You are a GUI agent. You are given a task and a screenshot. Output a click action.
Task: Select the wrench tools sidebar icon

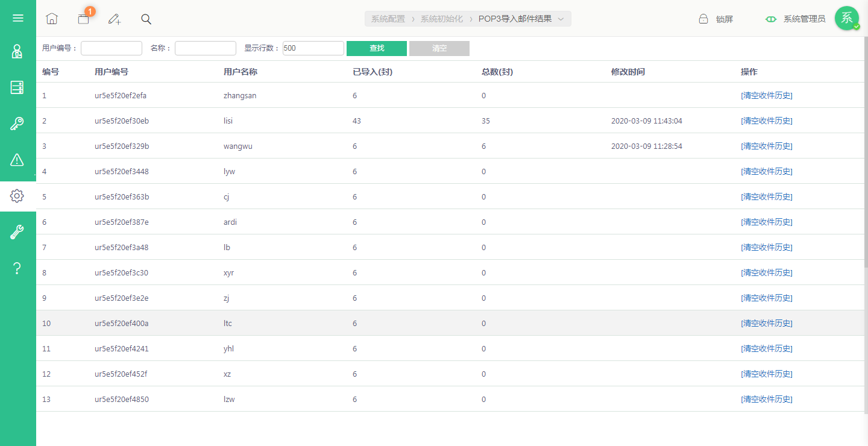pos(17,232)
